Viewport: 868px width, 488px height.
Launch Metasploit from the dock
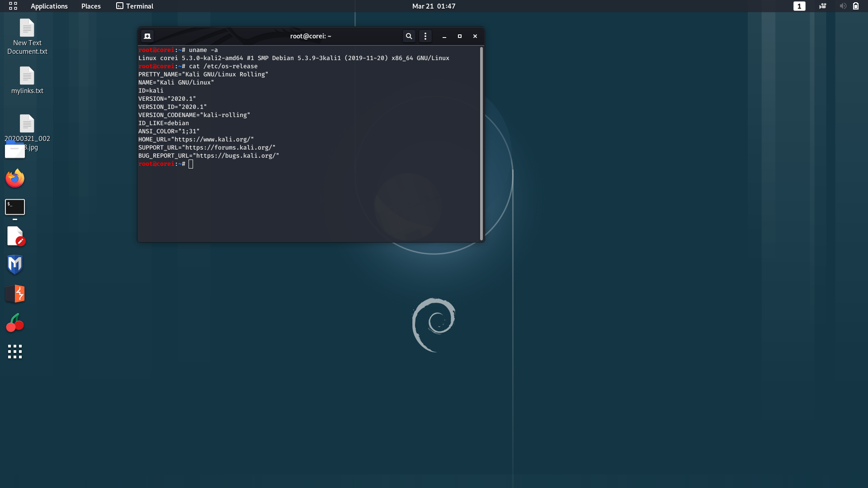[x=15, y=264]
